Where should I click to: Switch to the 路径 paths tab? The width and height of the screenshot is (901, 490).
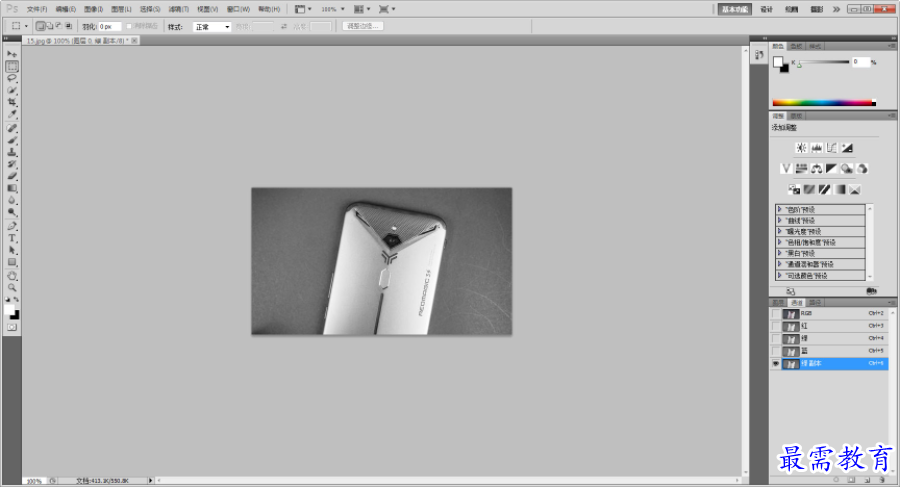pyautogui.click(x=815, y=303)
